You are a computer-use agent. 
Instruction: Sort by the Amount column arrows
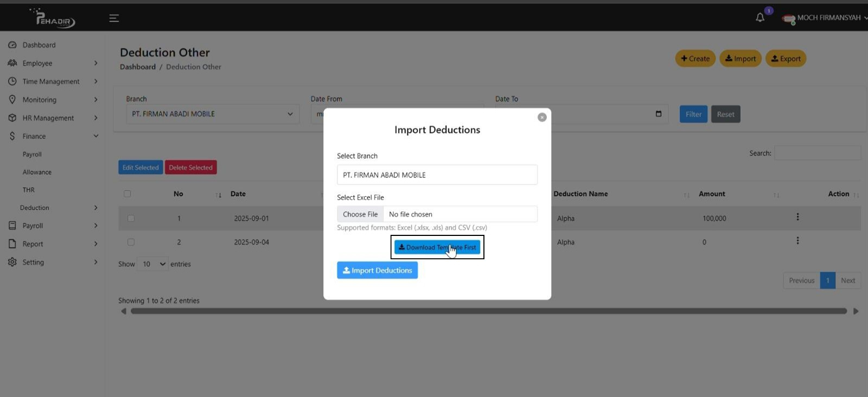click(776, 195)
